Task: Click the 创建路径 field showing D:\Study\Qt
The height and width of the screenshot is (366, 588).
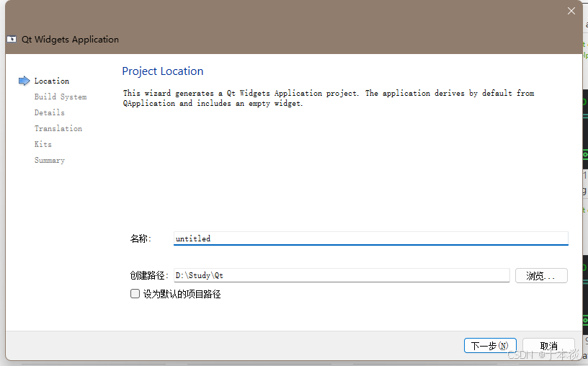Action: [342, 275]
